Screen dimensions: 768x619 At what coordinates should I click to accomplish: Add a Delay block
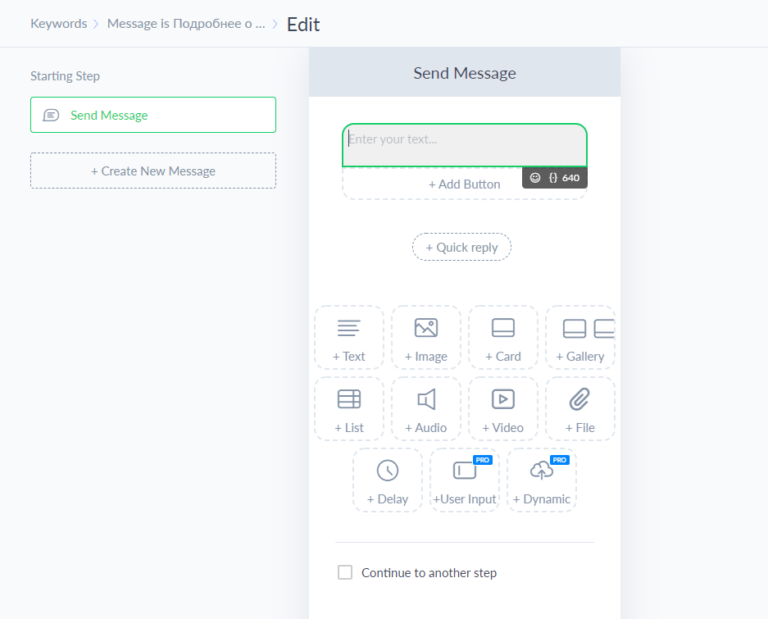[387, 480]
